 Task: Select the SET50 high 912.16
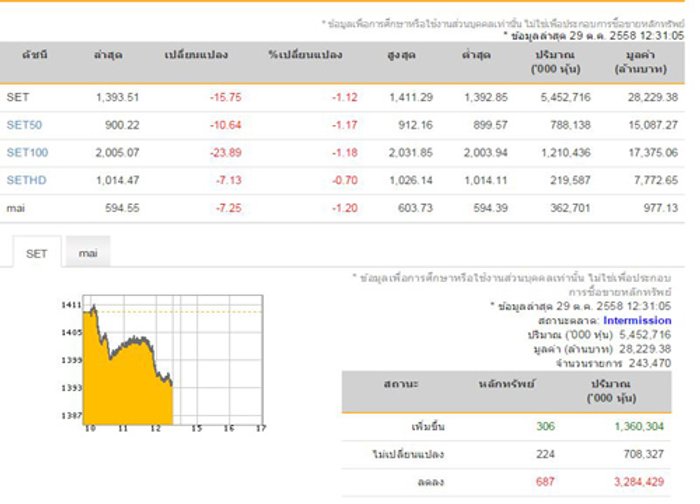tap(415, 125)
